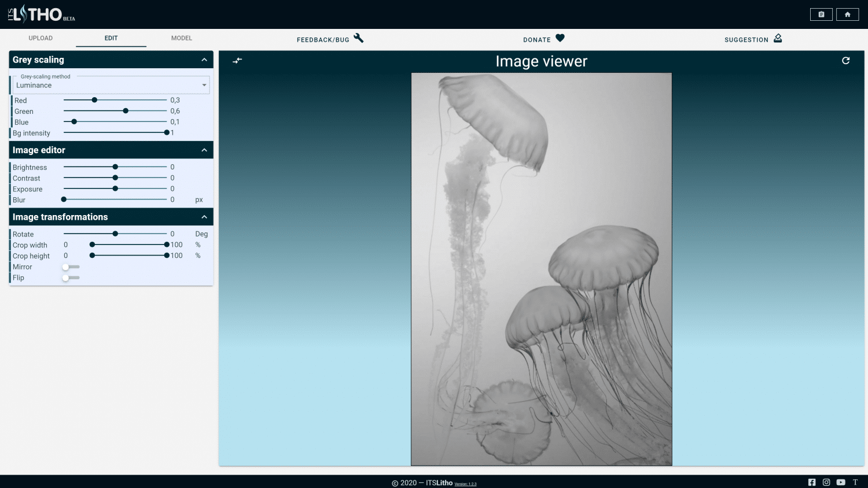
Task: Click the home icon in the header
Action: [x=847, y=13]
